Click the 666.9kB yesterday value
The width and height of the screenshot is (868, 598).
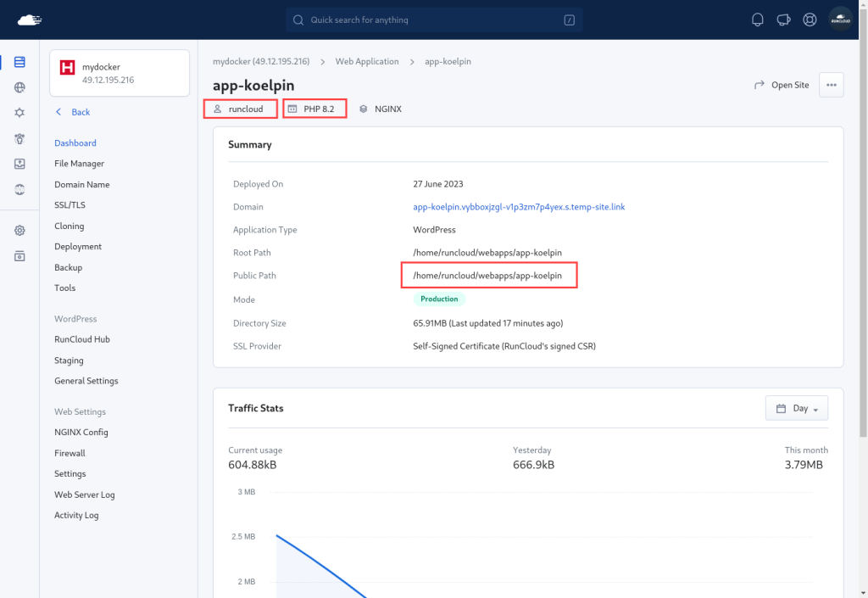pyautogui.click(x=534, y=465)
